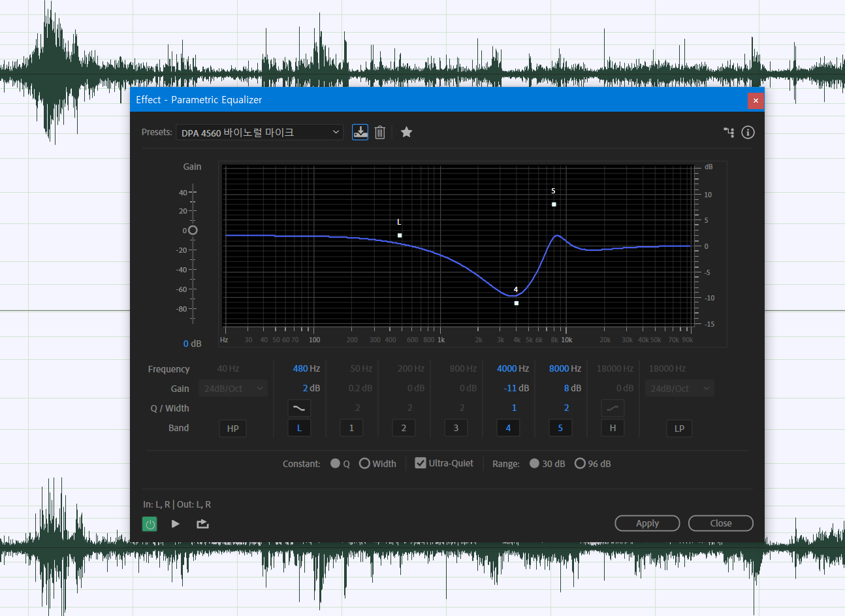Select the L band control point on graph

pyautogui.click(x=400, y=235)
